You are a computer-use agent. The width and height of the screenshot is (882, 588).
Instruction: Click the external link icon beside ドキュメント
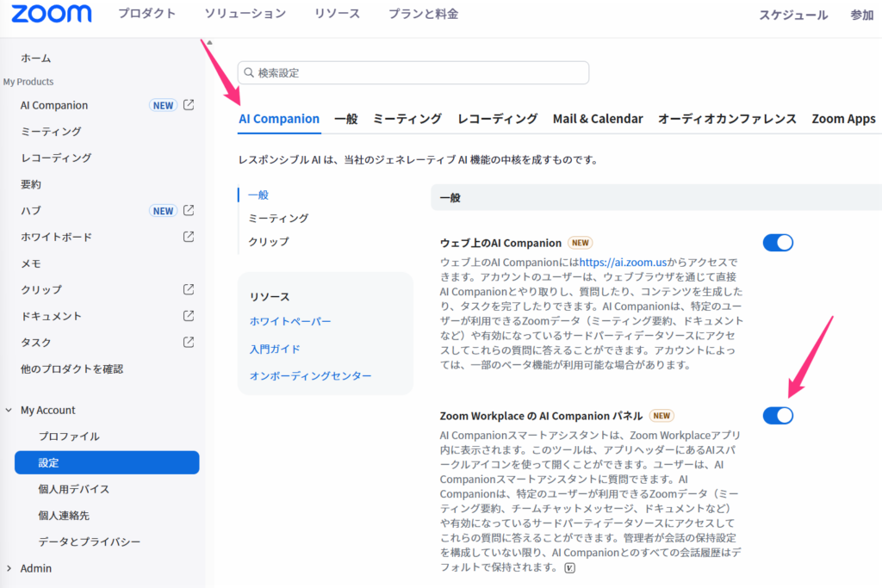click(x=189, y=316)
